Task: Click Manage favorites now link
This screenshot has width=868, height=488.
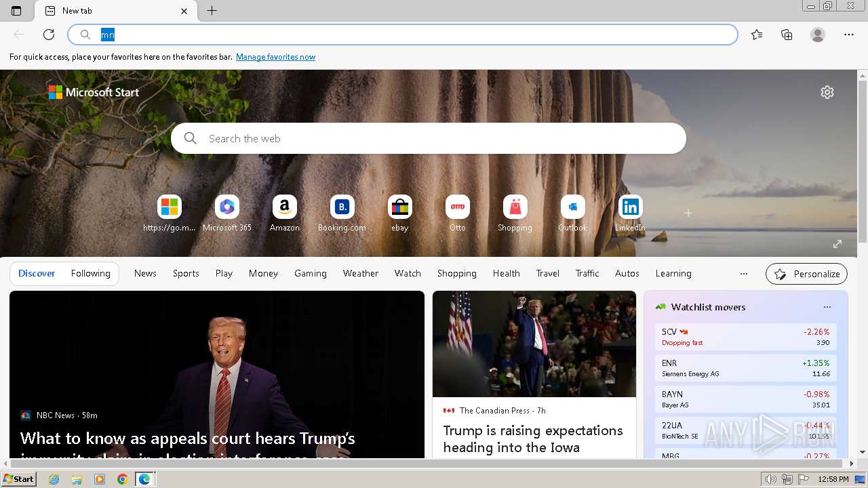Action: 275,57
